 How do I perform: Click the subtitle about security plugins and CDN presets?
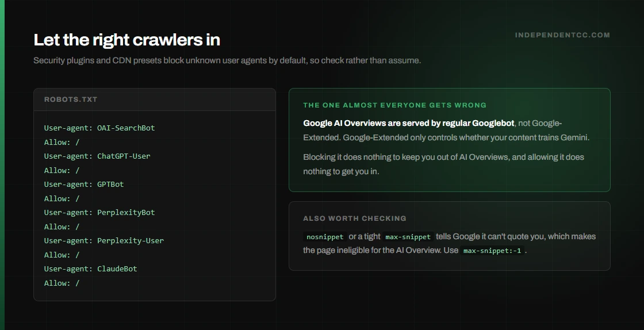click(227, 60)
